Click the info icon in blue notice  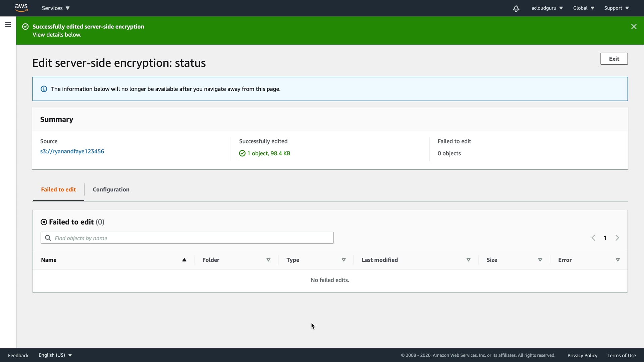click(44, 89)
